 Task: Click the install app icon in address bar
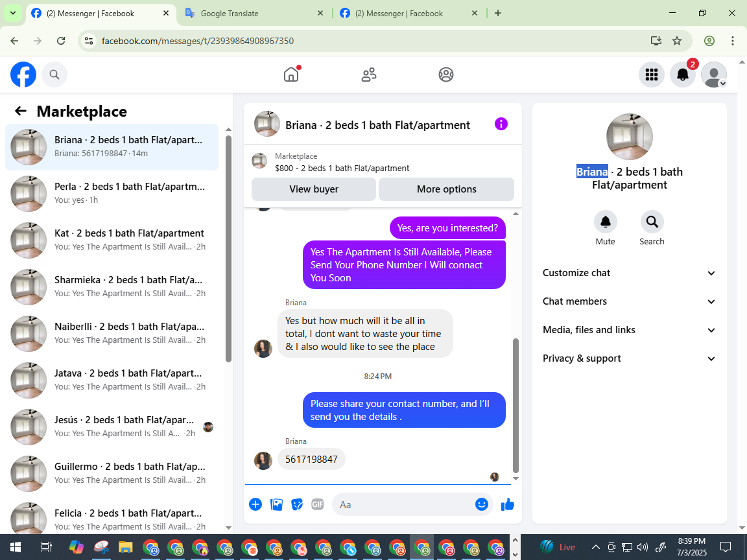(656, 41)
